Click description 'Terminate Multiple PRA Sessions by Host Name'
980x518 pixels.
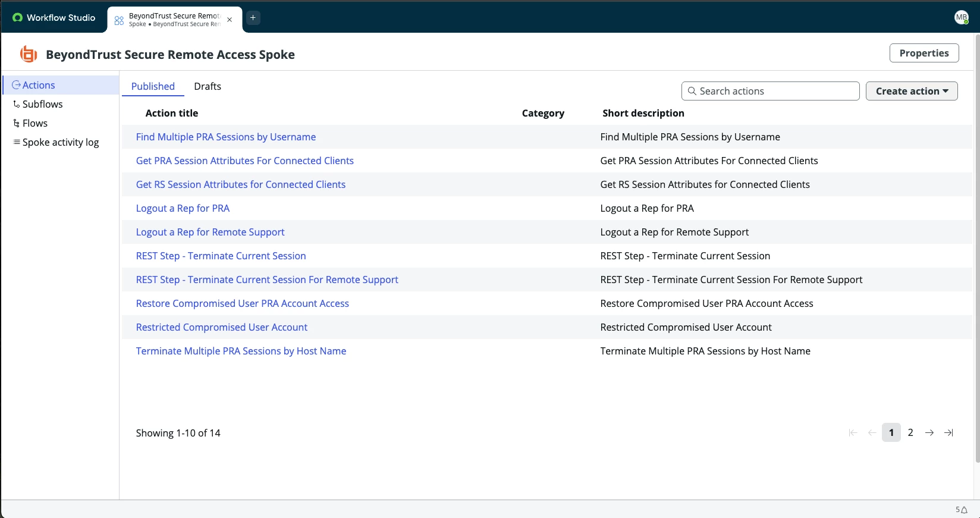tap(705, 351)
